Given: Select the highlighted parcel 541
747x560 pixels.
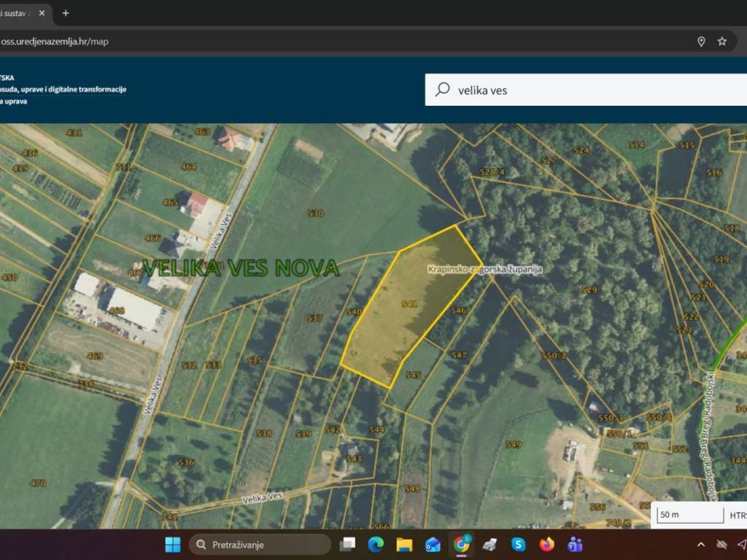Looking at the screenshot, I should coord(409,306).
